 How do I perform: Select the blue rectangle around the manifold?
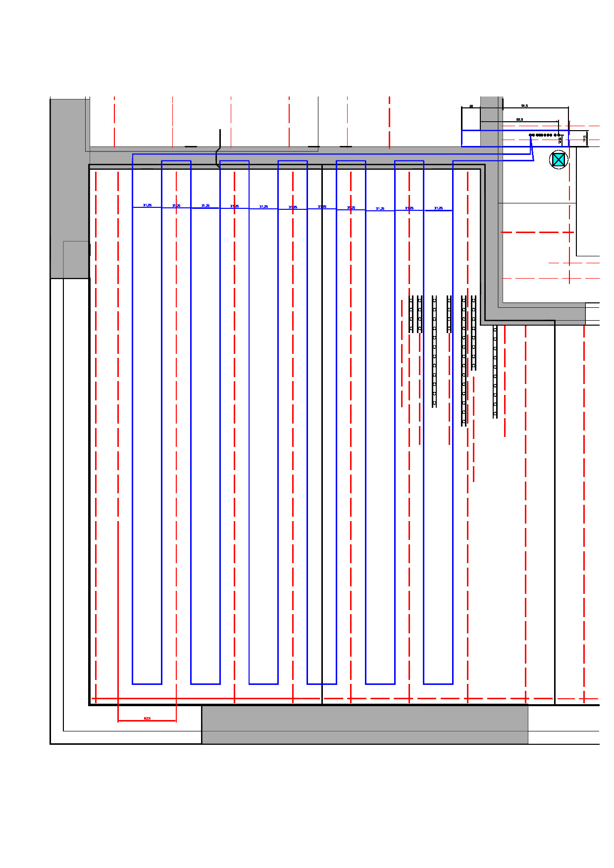[x=515, y=131]
